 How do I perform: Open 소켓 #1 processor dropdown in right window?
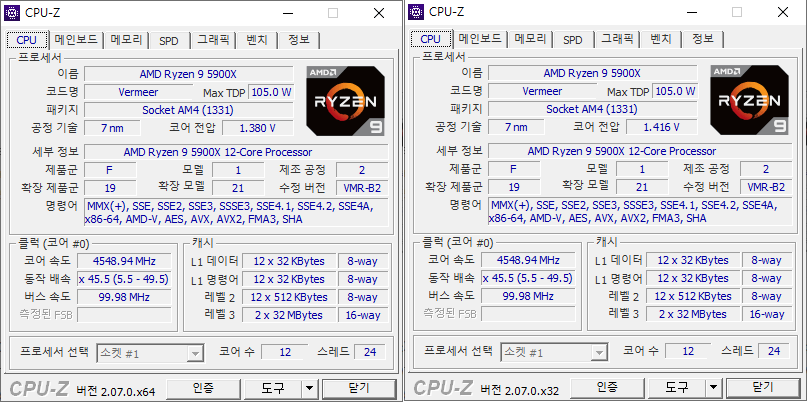click(554, 353)
